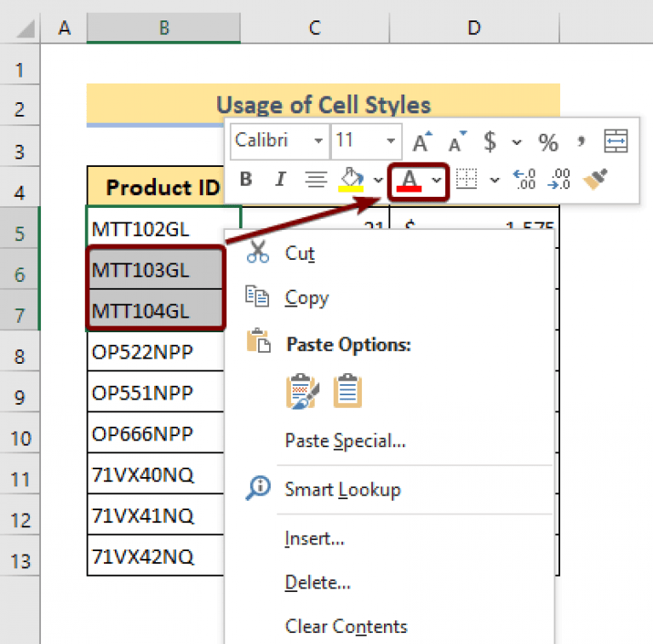Apply red Font Color
This screenshot has height=644, width=653.
[x=409, y=181]
